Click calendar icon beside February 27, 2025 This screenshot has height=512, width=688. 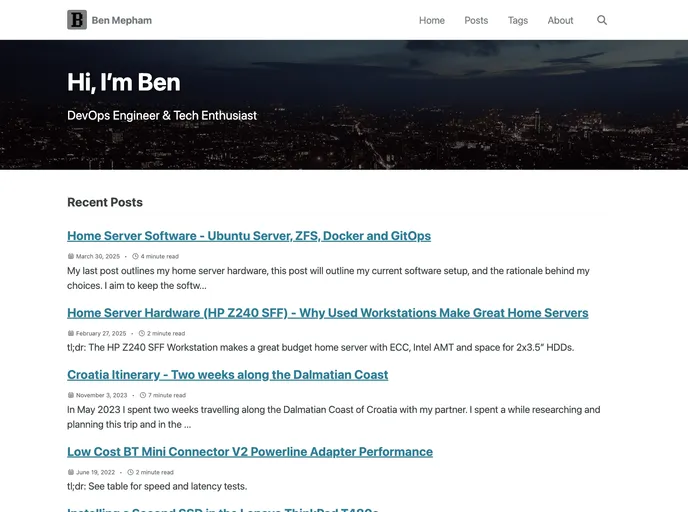coord(71,333)
